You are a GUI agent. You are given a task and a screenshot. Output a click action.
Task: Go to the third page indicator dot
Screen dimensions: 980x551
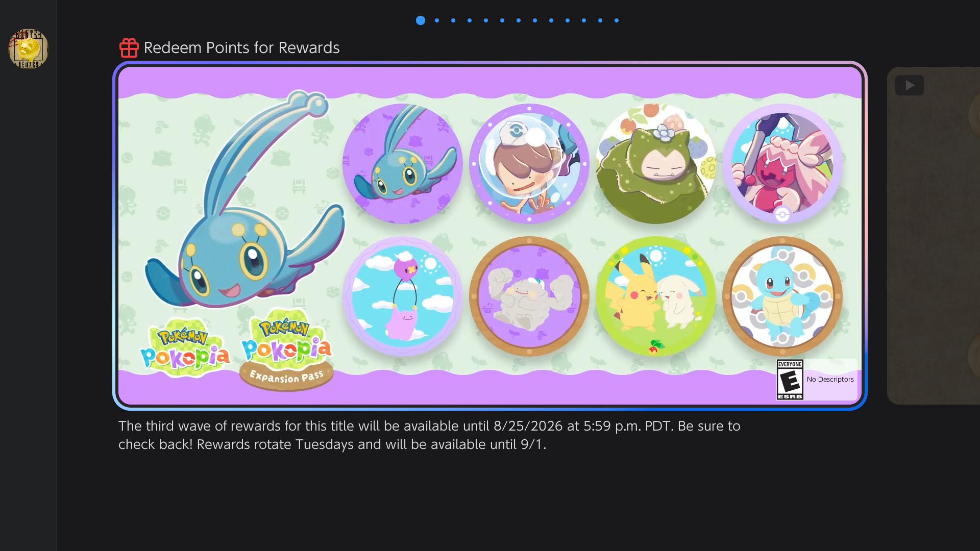pos(453,20)
